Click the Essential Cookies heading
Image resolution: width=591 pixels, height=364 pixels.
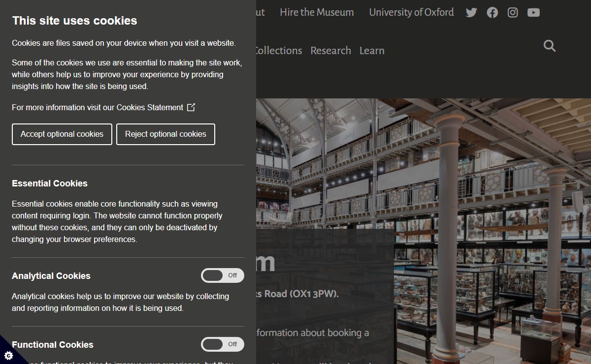(50, 183)
